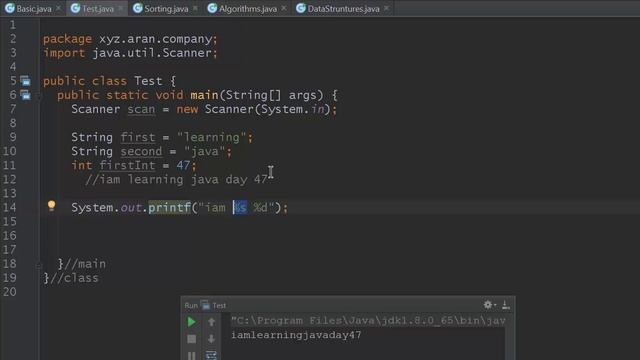Click 'printf' on line 14
The image size is (640, 360).
pos(169,208)
